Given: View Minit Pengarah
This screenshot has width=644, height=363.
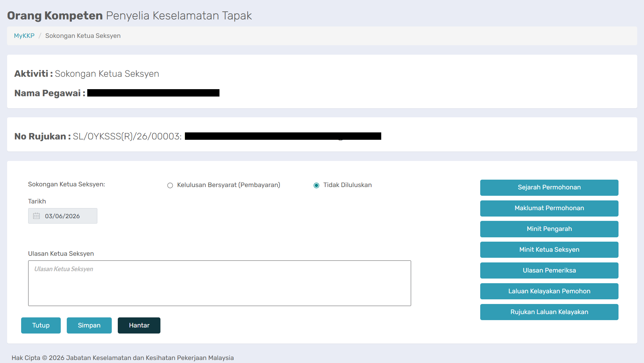Looking at the screenshot, I should (549, 229).
